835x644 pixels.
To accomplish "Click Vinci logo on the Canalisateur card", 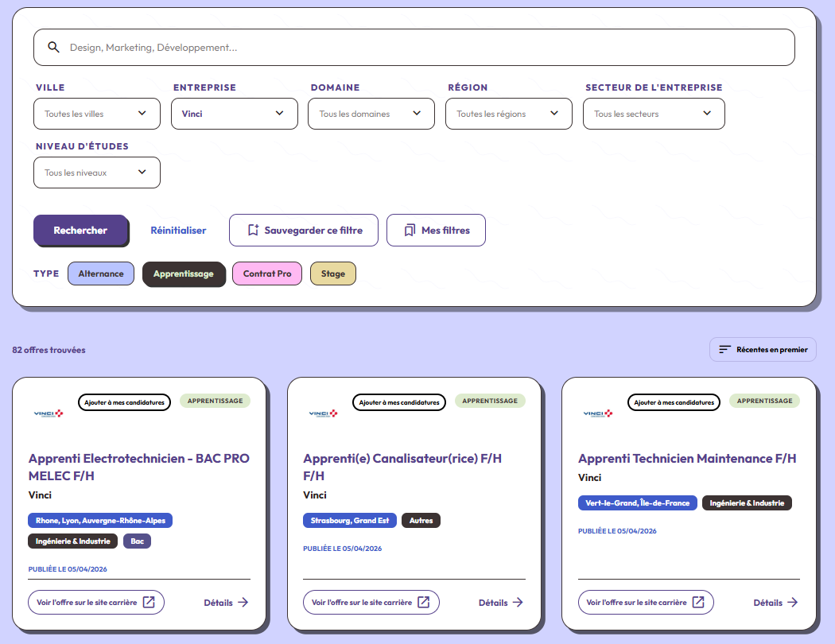I will coord(323,413).
